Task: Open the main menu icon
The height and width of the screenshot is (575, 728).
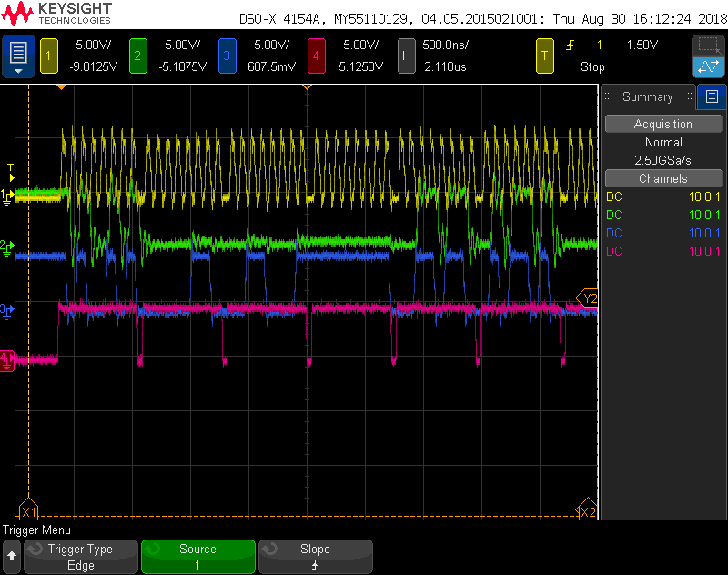Action: [18, 55]
